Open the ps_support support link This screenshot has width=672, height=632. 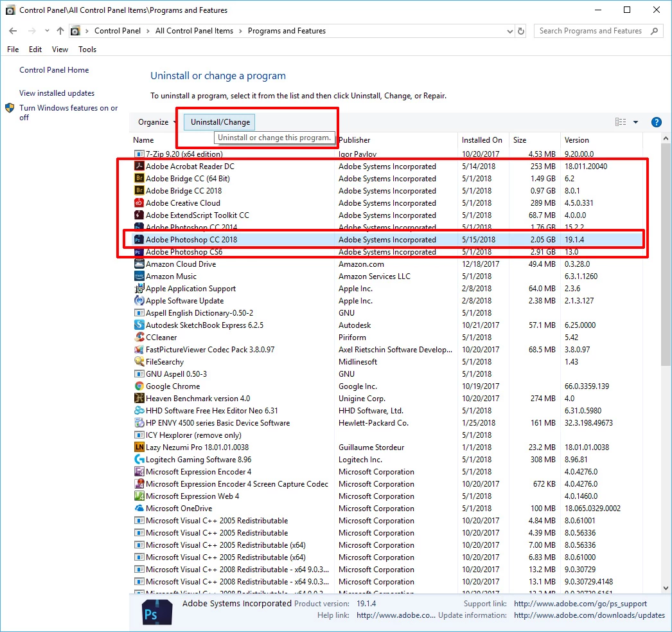[x=580, y=604]
